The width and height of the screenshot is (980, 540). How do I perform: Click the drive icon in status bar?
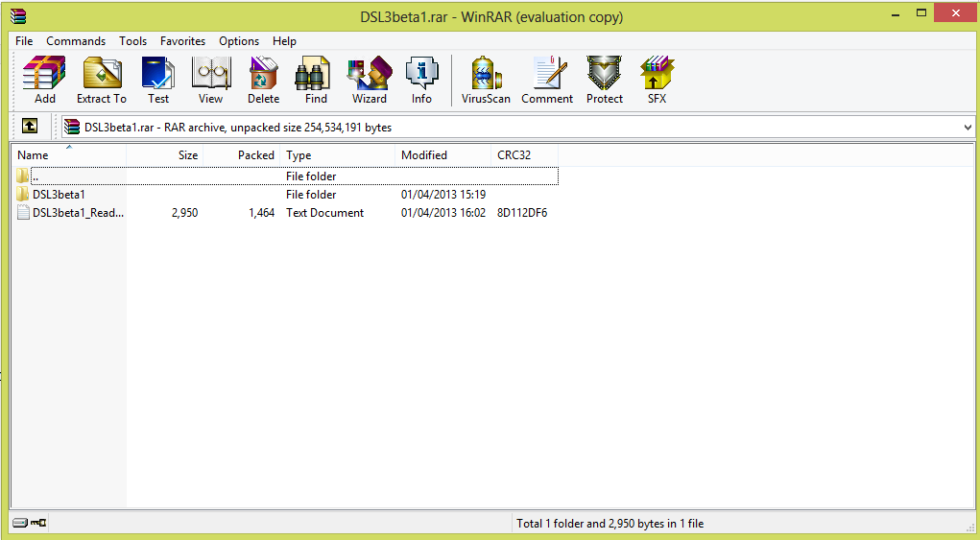20,523
